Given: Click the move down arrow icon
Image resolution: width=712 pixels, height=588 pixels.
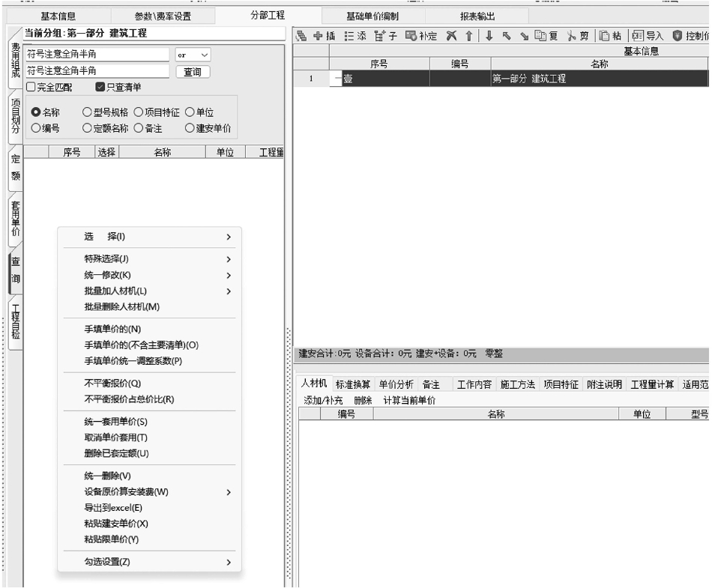Looking at the screenshot, I should pos(488,36).
